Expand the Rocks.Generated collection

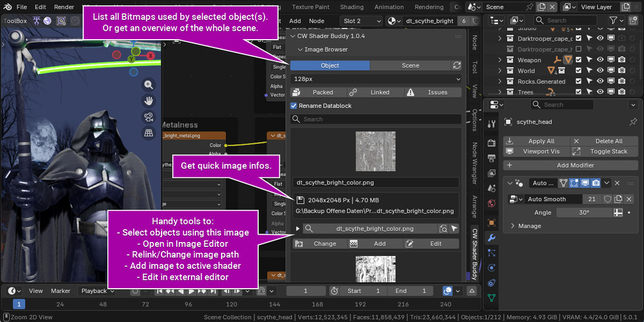click(x=500, y=81)
